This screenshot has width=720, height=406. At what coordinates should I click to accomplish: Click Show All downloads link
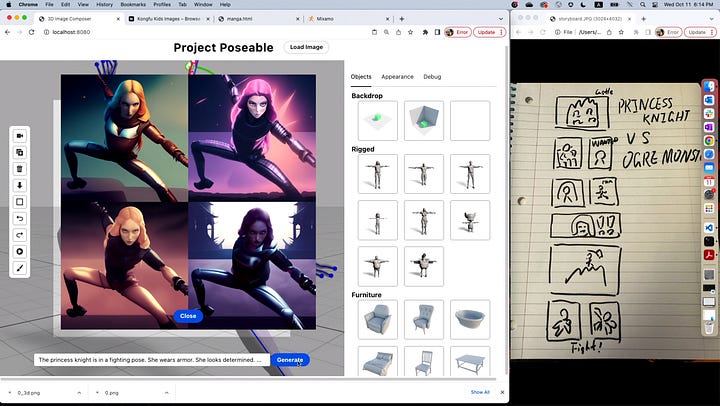pyautogui.click(x=480, y=392)
